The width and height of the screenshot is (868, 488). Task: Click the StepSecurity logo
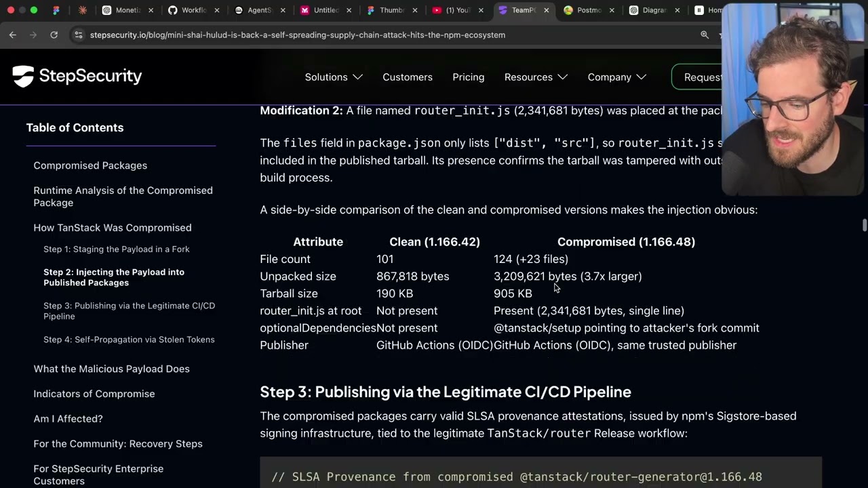point(77,77)
